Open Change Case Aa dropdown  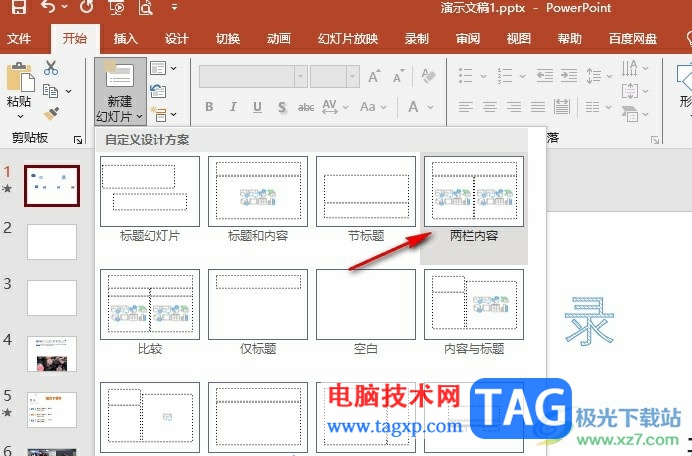tap(373, 107)
